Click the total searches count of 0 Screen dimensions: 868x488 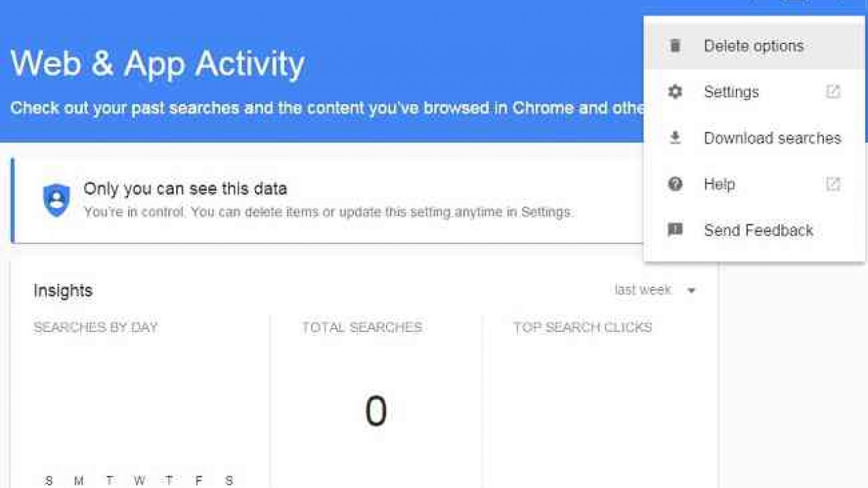coord(376,411)
